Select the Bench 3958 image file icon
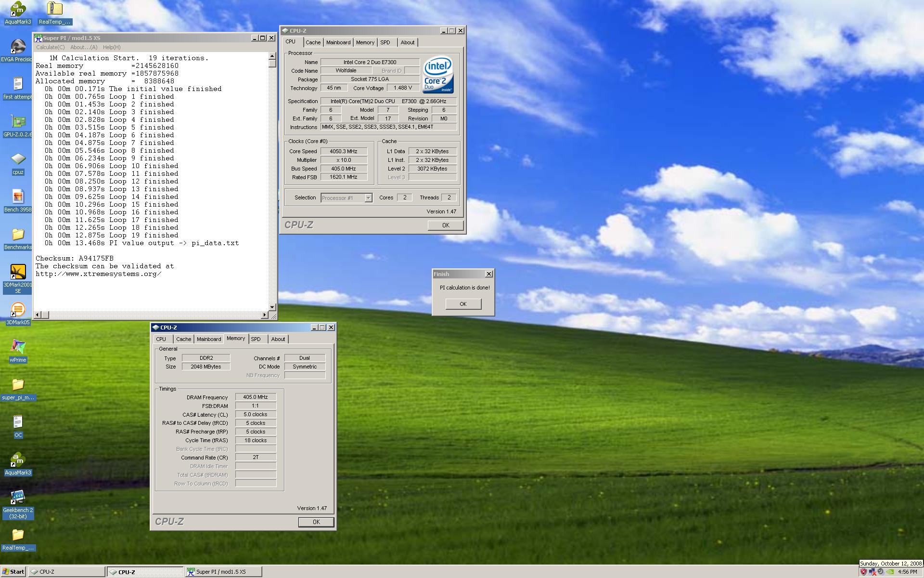Screen dimensions: 924x578 coord(18,197)
